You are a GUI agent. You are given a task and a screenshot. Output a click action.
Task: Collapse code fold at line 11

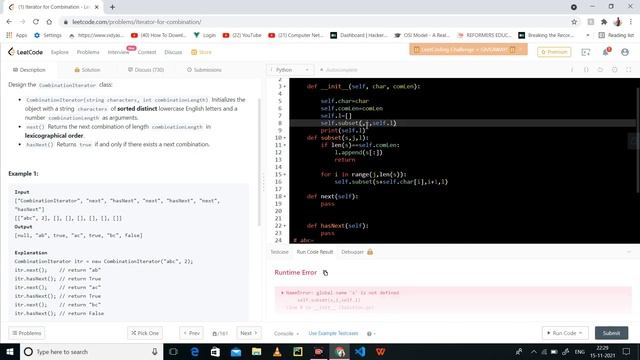tap(284, 145)
